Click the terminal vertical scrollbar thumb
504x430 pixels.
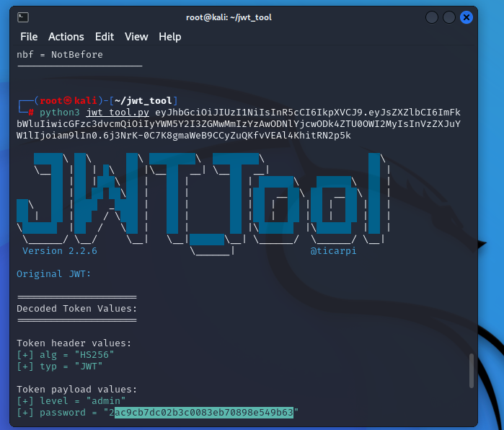pyautogui.click(x=472, y=371)
